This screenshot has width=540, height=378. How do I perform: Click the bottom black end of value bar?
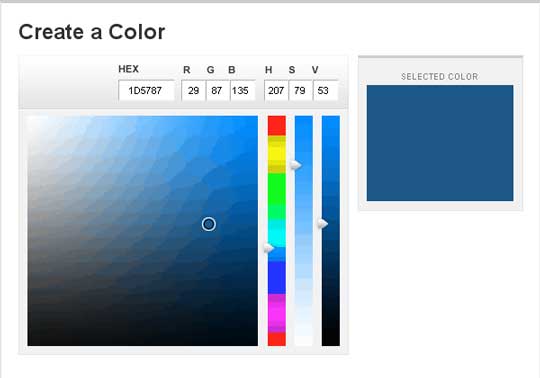click(331, 341)
